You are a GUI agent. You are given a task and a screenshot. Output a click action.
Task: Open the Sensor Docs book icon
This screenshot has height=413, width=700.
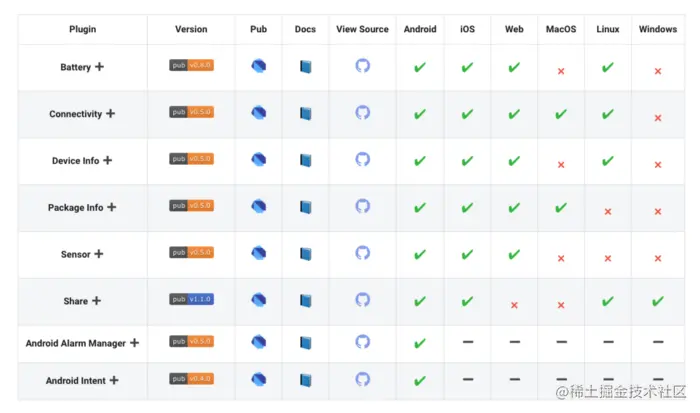[306, 254]
